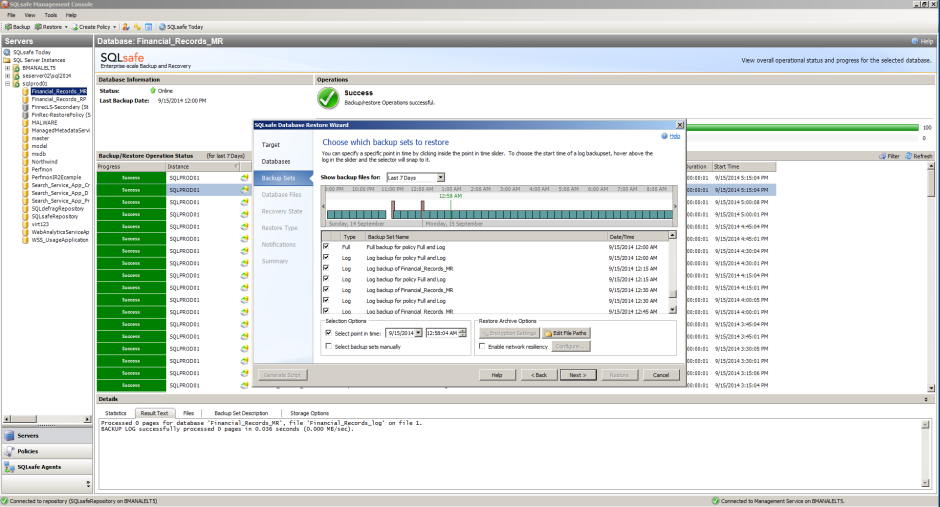
Task: Toggle Log backup for policy 12:00 AM checkbox
Action: [x=326, y=257]
